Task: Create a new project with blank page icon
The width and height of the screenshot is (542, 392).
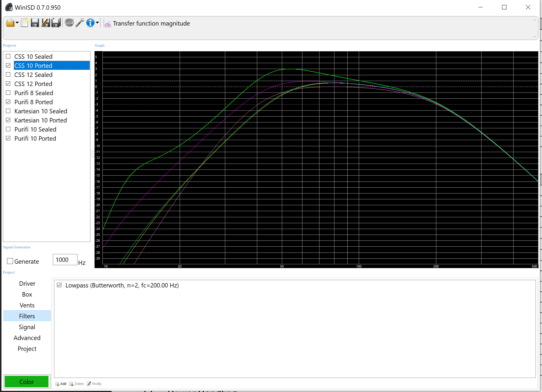Action: click(25, 23)
